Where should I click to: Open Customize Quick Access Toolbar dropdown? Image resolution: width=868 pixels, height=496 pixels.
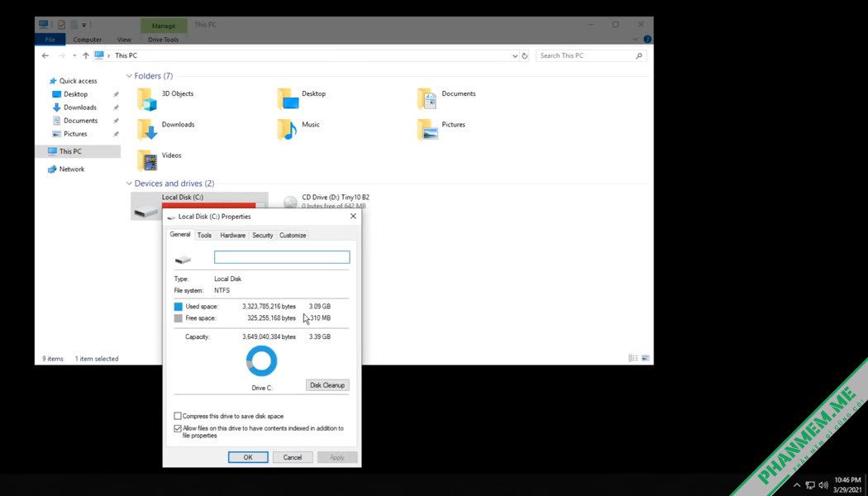pos(84,24)
